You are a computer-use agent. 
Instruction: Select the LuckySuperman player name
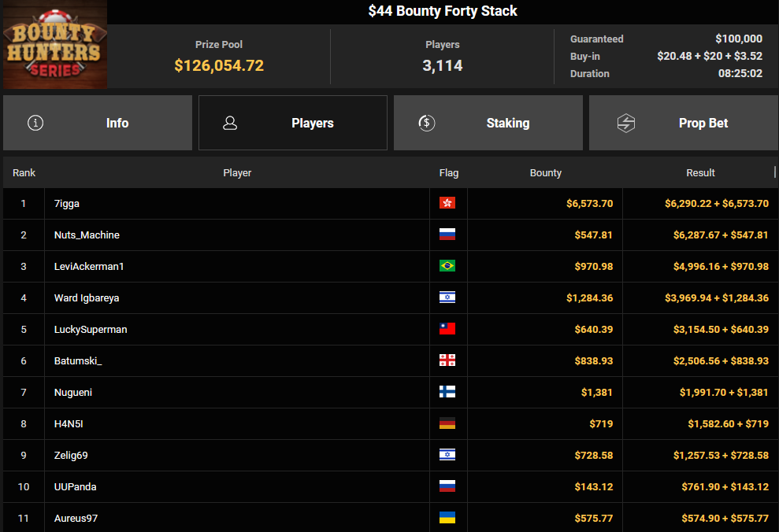91,329
